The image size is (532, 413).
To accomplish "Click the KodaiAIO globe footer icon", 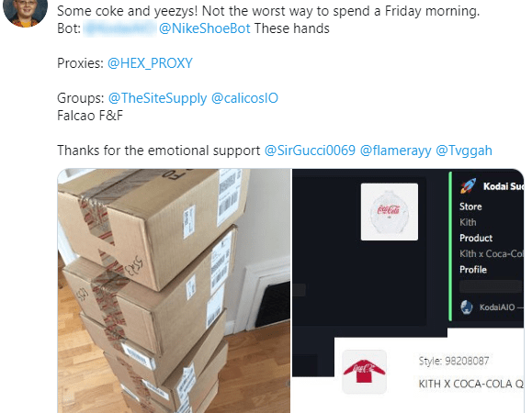I will 467,307.
